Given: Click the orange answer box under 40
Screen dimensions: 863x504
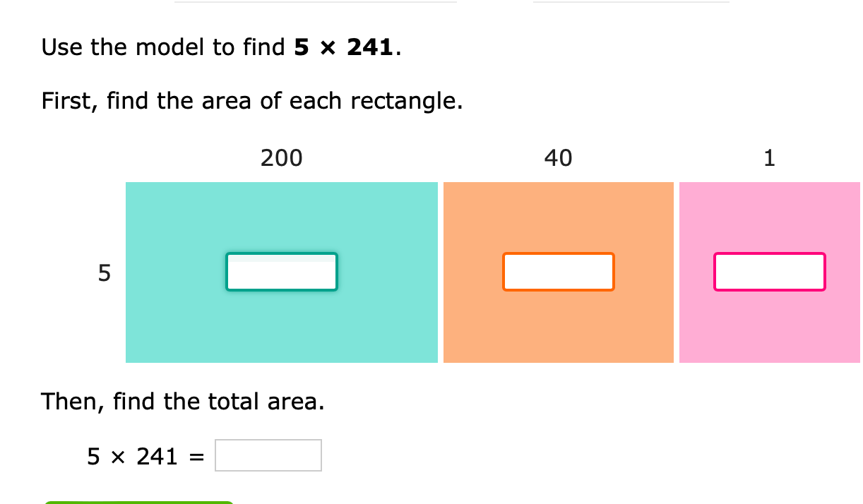Looking at the screenshot, I should 558,272.
